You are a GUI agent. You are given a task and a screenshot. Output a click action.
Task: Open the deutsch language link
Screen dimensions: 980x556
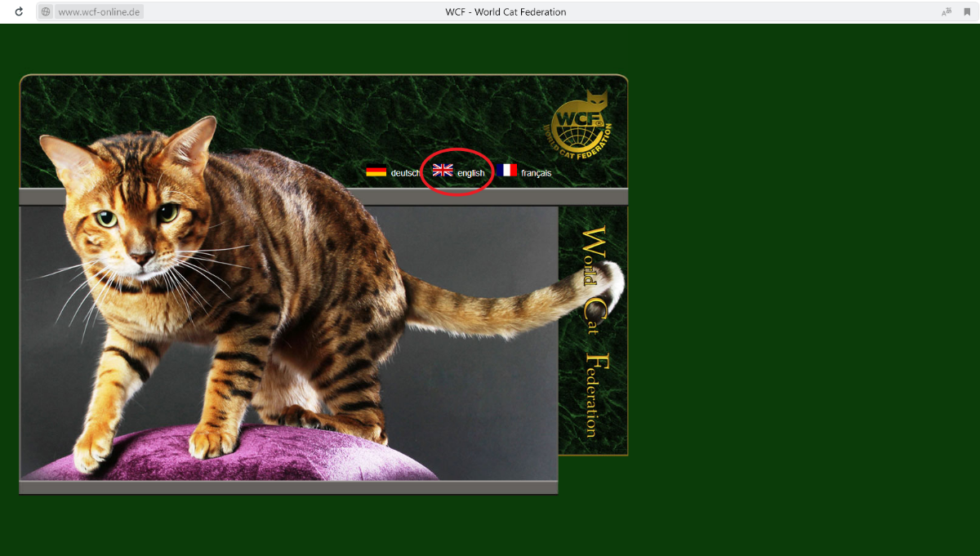pos(405,173)
